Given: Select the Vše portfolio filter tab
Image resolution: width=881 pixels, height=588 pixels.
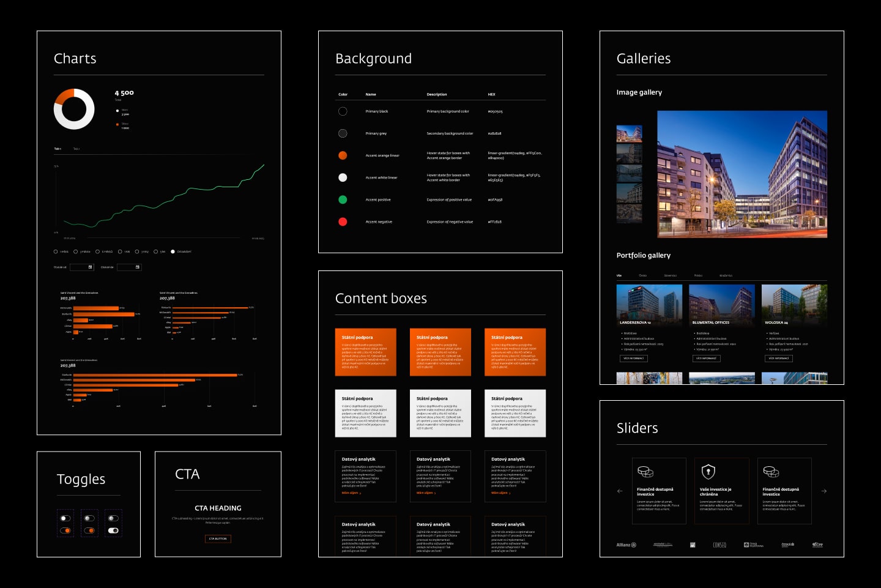Looking at the screenshot, I should (619, 275).
